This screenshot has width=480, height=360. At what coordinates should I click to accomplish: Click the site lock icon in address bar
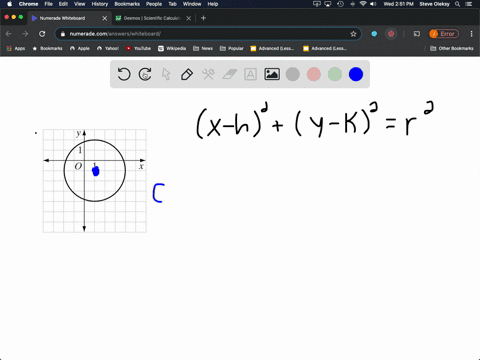pos(63,34)
